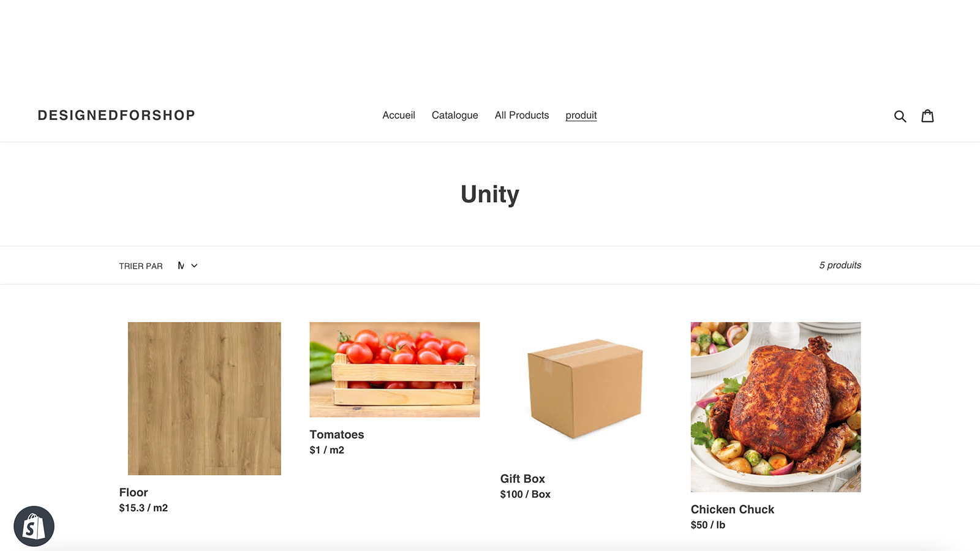Image resolution: width=980 pixels, height=551 pixels.
Task: Click the sort dropdown chevron arrow
Action: (194, 266)
